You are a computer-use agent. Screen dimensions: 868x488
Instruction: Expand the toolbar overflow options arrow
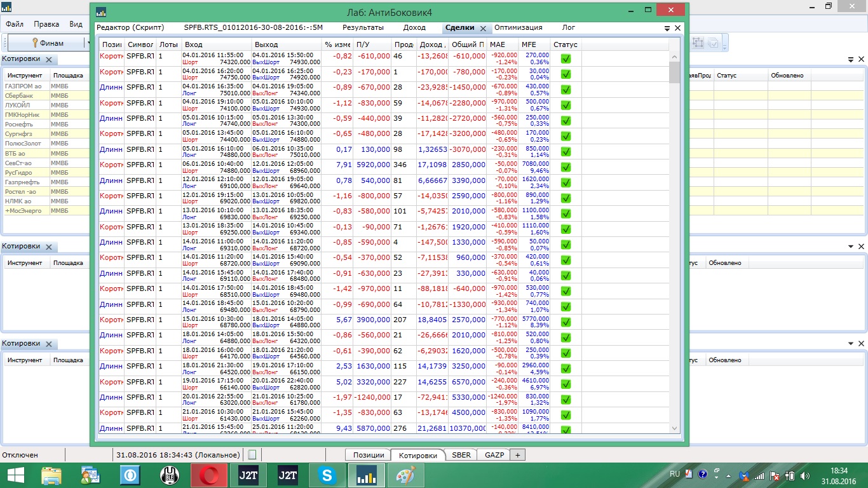725,43
